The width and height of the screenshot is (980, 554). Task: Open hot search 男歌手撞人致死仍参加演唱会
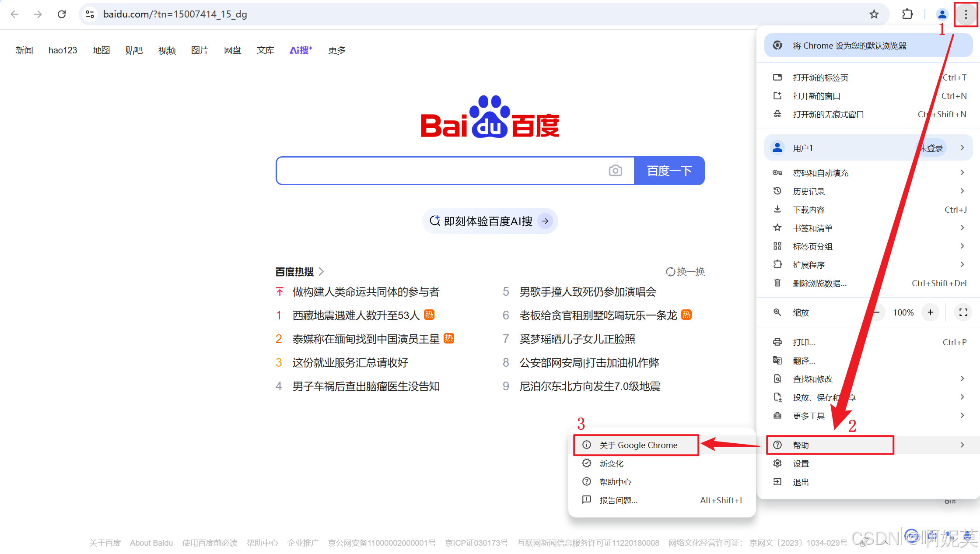click(x=588, y=292)
